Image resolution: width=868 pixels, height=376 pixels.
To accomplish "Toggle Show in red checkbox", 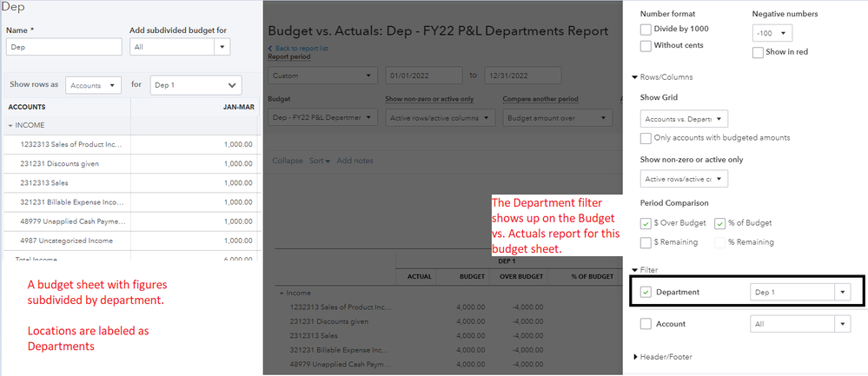I will [758, 52].
